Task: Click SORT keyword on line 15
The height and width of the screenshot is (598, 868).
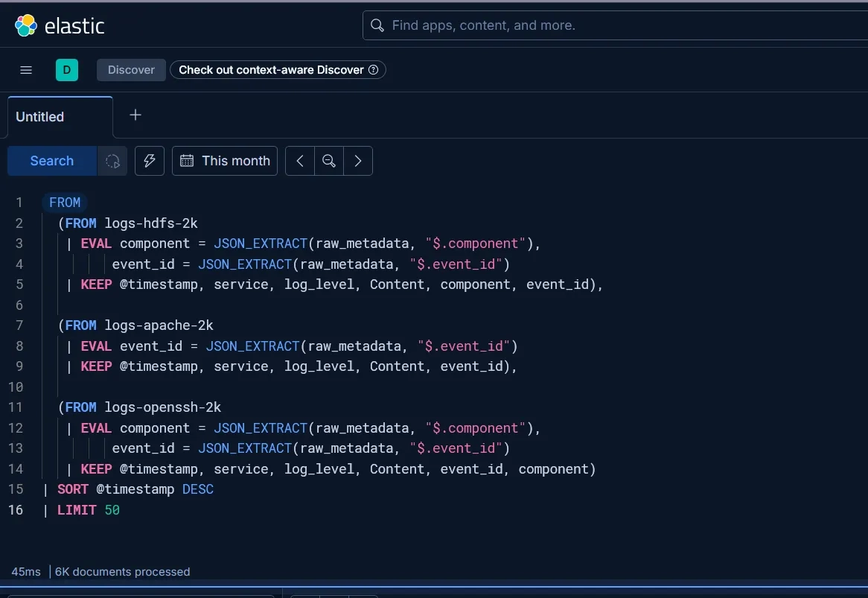Action: tap(72, 489)
